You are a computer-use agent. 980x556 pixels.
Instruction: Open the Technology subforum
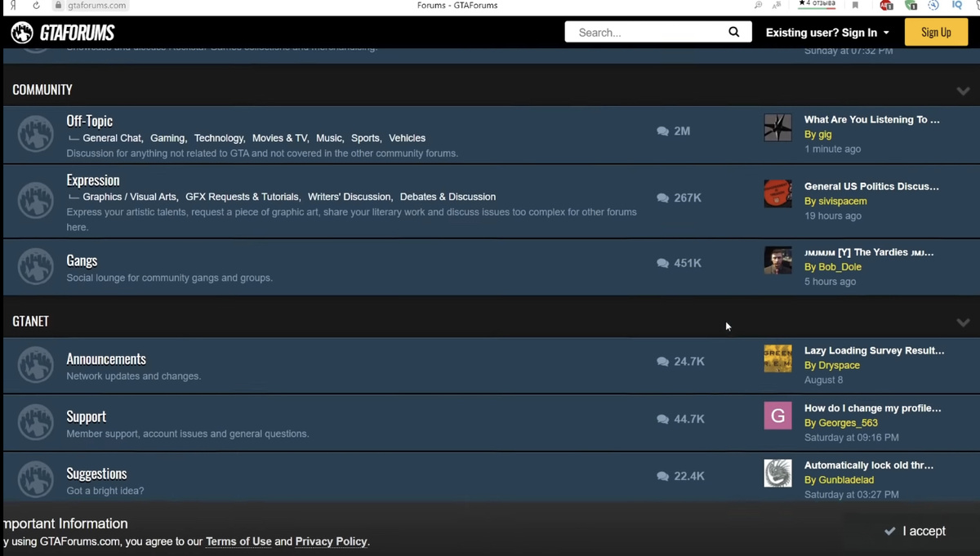point(219,138)
